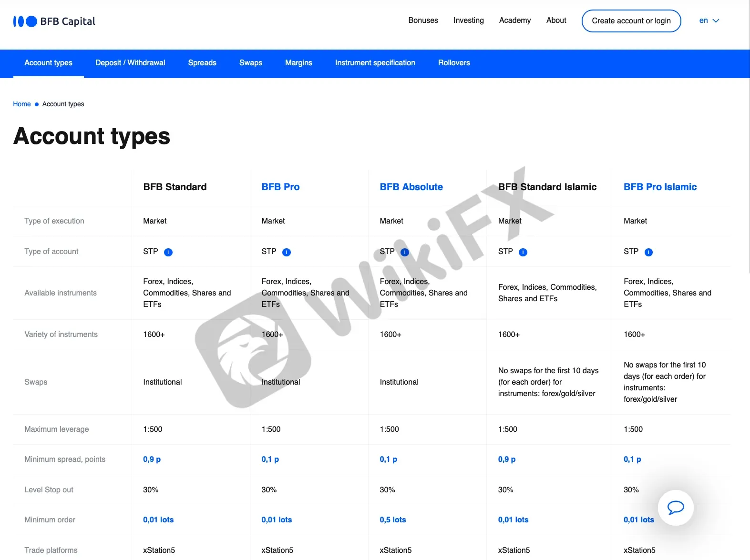
Task: Open the About menu item
Action: (556, 20)
